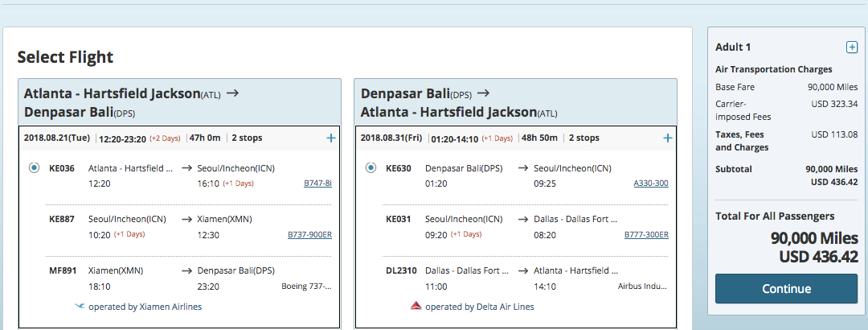Click the arrow icon after Atlanta heading

[x=232, y=93]
